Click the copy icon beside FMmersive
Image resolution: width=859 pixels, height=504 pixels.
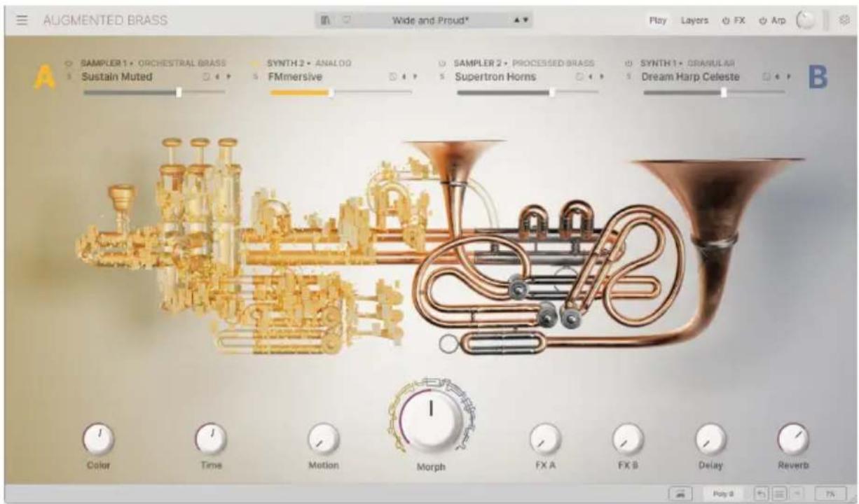click(x=393, y=76)
